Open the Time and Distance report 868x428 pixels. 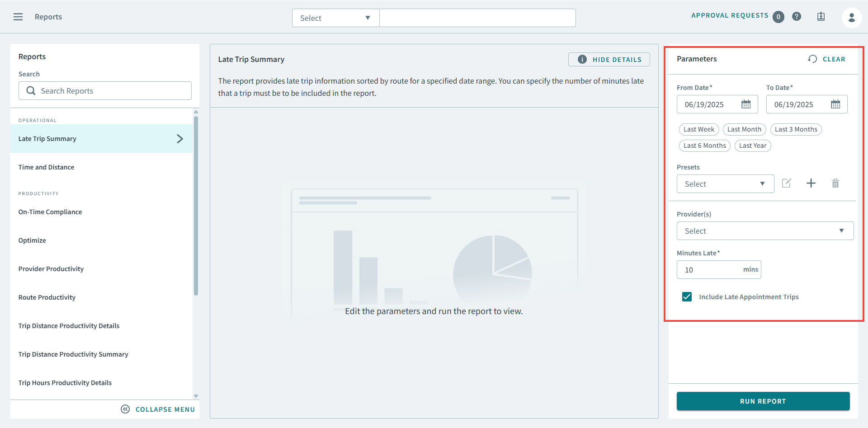[46, 167]
